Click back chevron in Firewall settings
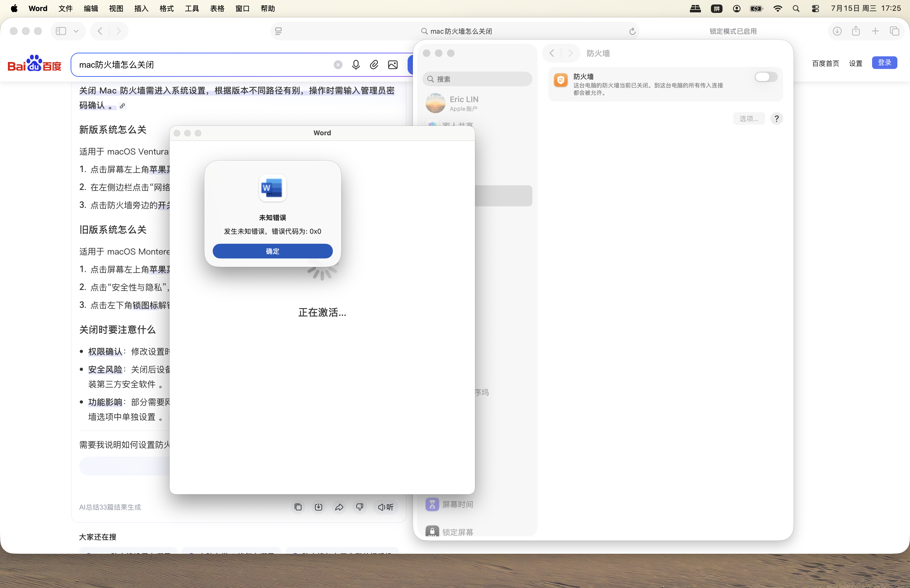 [x=552, y=53]
